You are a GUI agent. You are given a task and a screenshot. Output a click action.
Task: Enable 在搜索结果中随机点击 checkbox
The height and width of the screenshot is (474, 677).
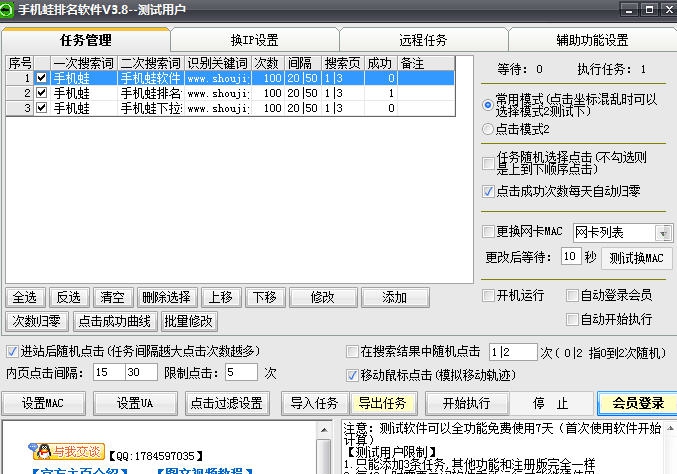pyautogui.click(x=352, y=351)
